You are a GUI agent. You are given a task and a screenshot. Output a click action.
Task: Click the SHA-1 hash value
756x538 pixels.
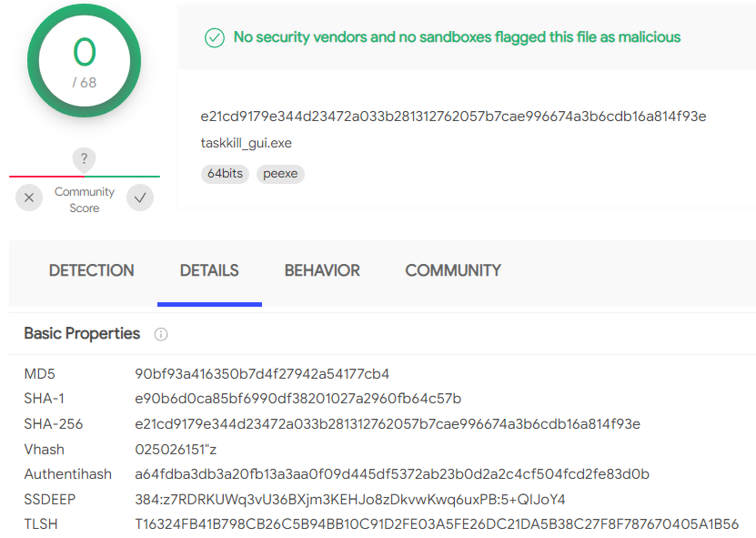point(298,399)
